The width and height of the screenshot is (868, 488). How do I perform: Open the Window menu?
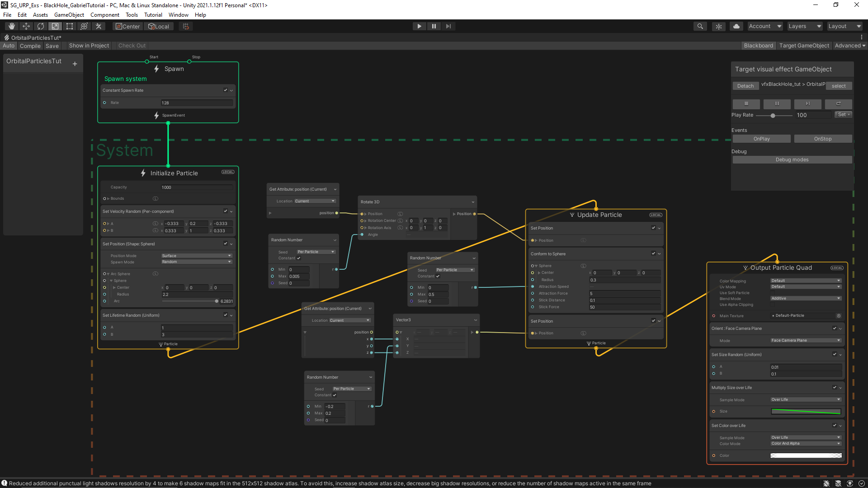[178, 15]
